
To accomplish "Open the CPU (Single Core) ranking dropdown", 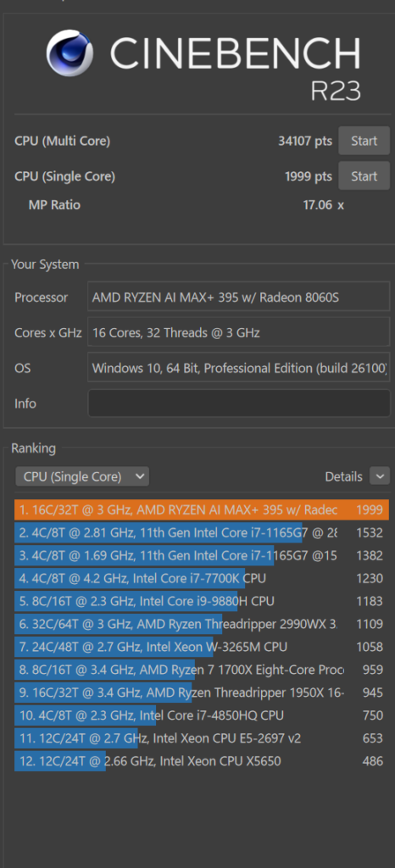I will pyautogui.click(x=82, y=476).
